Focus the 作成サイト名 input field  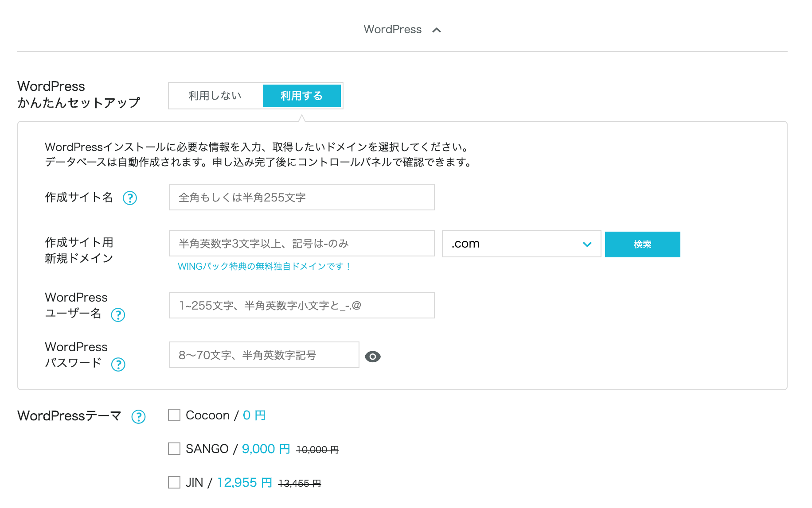click(x=301, y=198)
